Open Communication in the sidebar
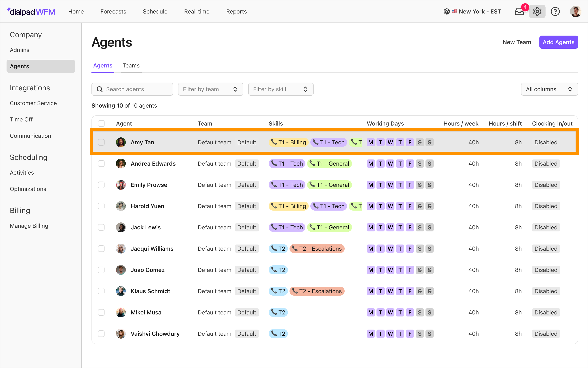The image size is (588, 368). [x=30, y=136]
